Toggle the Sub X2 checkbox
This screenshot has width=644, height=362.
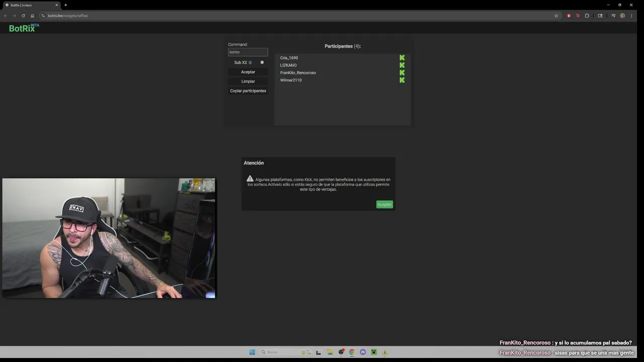pos(262,62)
